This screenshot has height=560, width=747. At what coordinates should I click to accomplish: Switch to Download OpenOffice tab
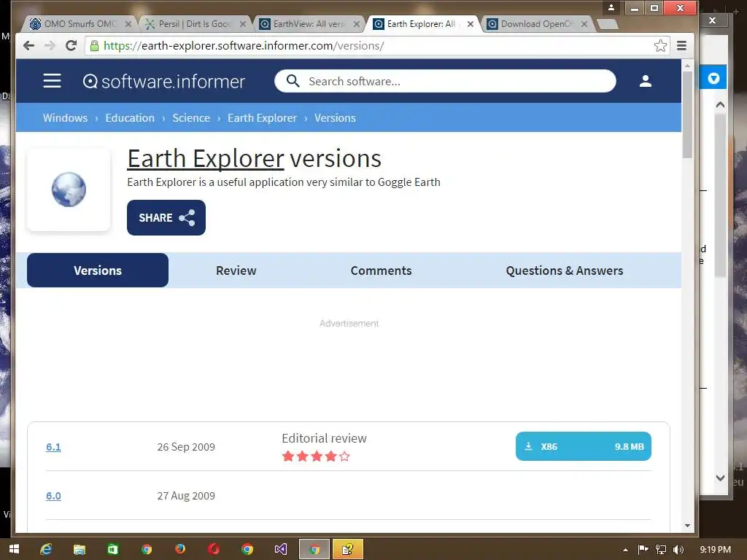coord(536,24)
